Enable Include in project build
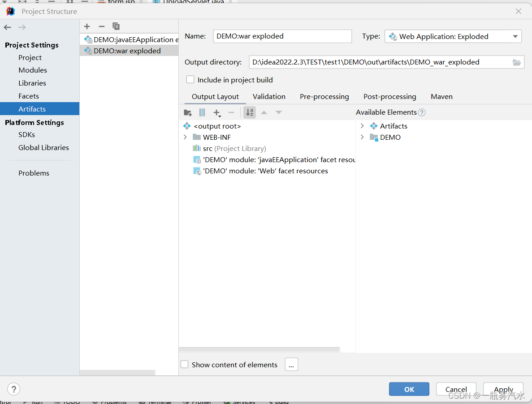 point(190,80)
